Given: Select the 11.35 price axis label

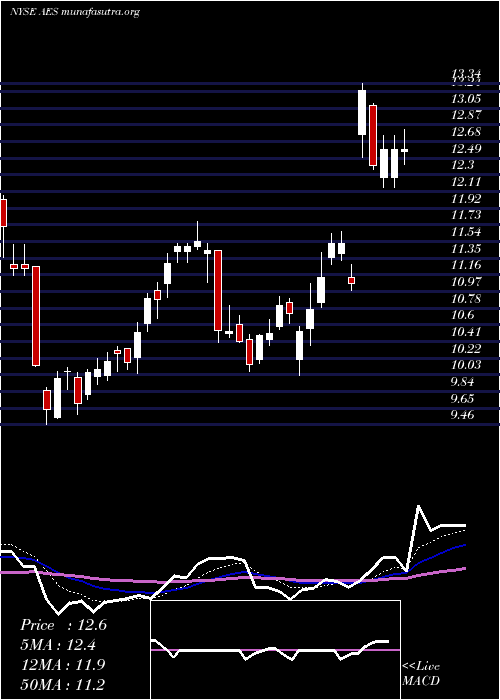Looking at the screenshot, I should tap(466, 249).
